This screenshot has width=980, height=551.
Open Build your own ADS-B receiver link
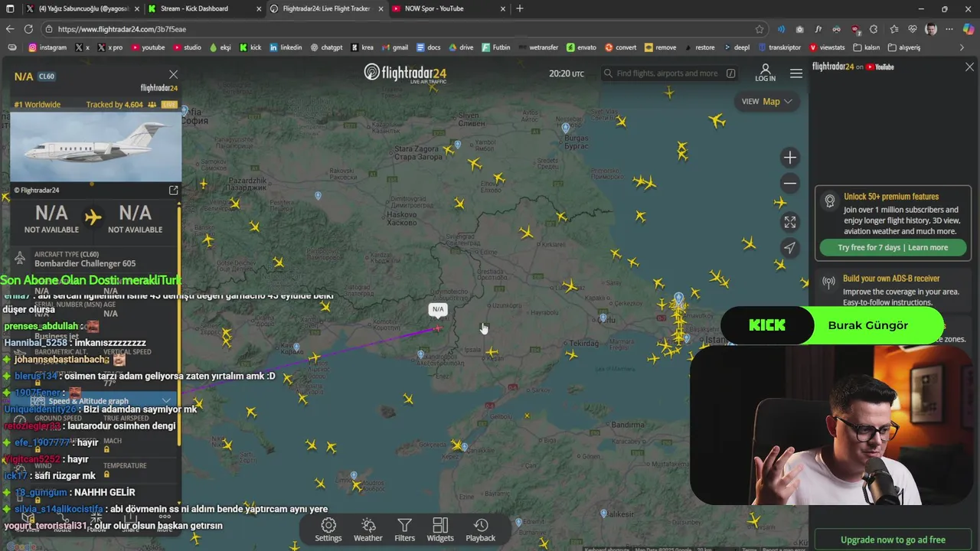coord(891,279)
